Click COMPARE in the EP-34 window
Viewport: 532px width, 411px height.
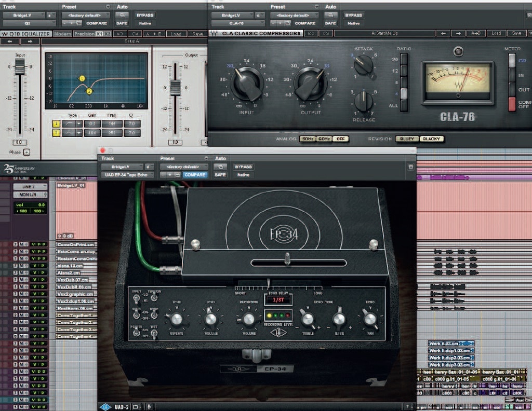click(195, 175)
